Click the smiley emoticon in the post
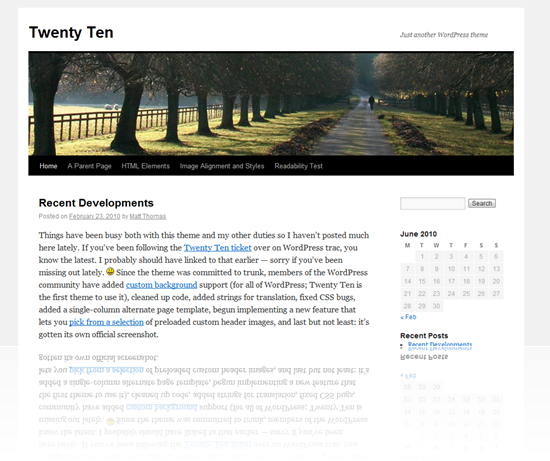Viewport: 550px width, 461px height. [110, 272]
